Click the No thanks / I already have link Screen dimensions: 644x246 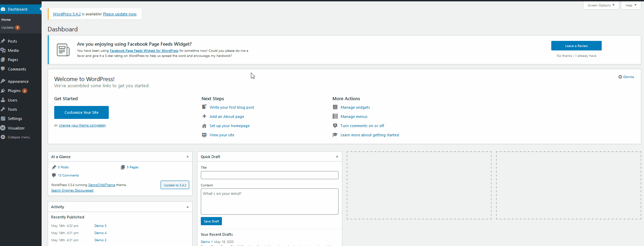pyautogui.click(x=576, y=56)
